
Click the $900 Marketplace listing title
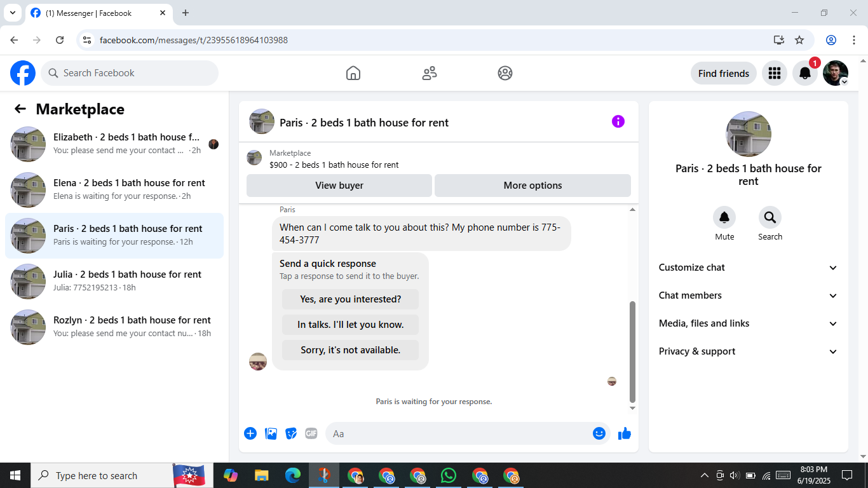tap(334, 165)
